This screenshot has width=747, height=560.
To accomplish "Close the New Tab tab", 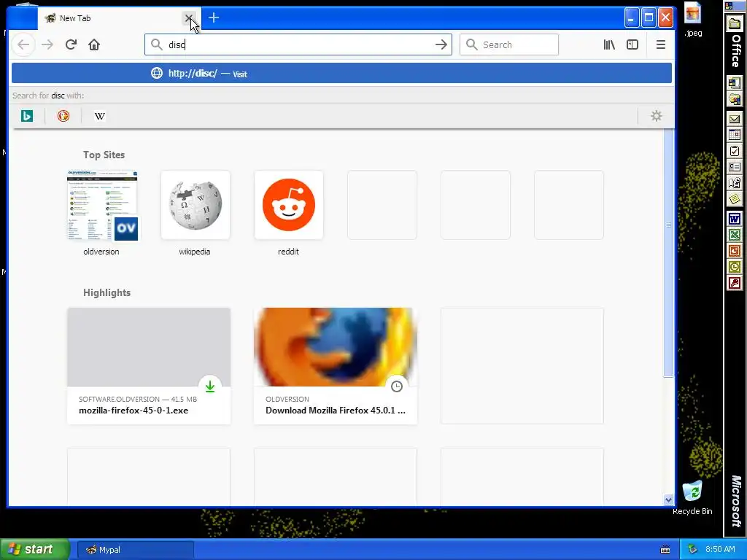I will [189, 18].
